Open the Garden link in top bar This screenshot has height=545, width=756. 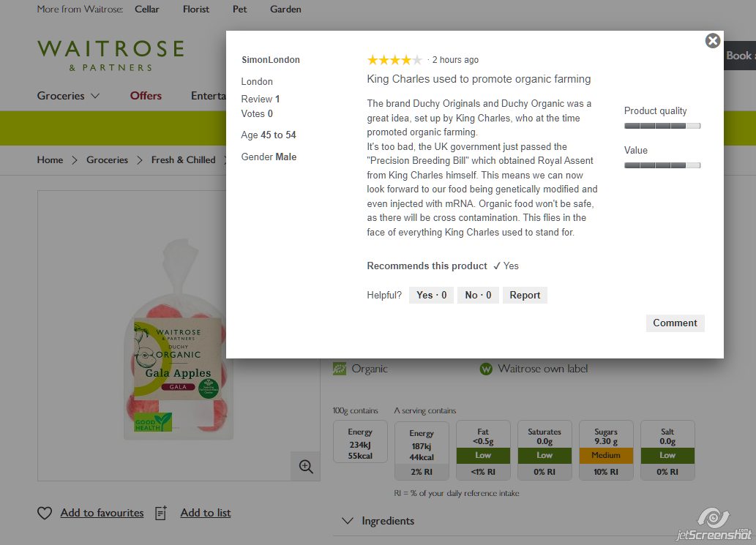(285, 10)
